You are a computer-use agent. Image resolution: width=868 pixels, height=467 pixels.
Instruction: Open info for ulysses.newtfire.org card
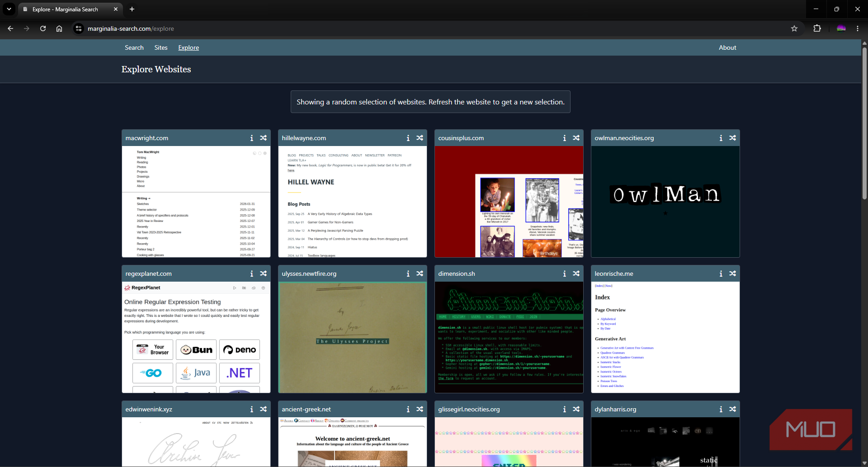[408, 274]
